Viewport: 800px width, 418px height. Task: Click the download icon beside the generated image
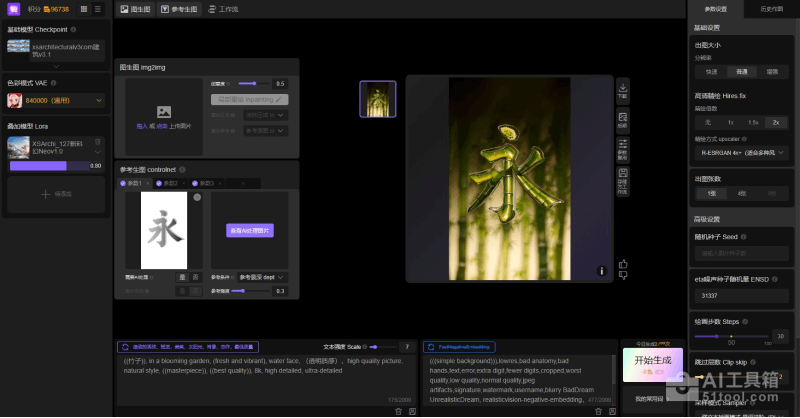click(x=623, y=91)
